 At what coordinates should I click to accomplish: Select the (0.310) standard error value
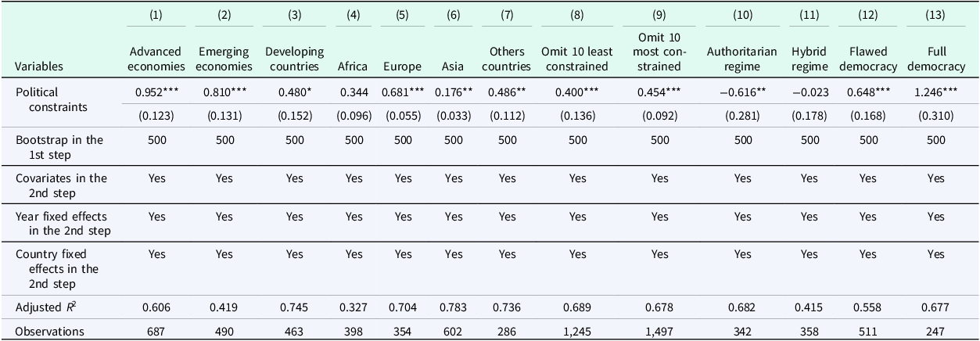pos(936,117)
